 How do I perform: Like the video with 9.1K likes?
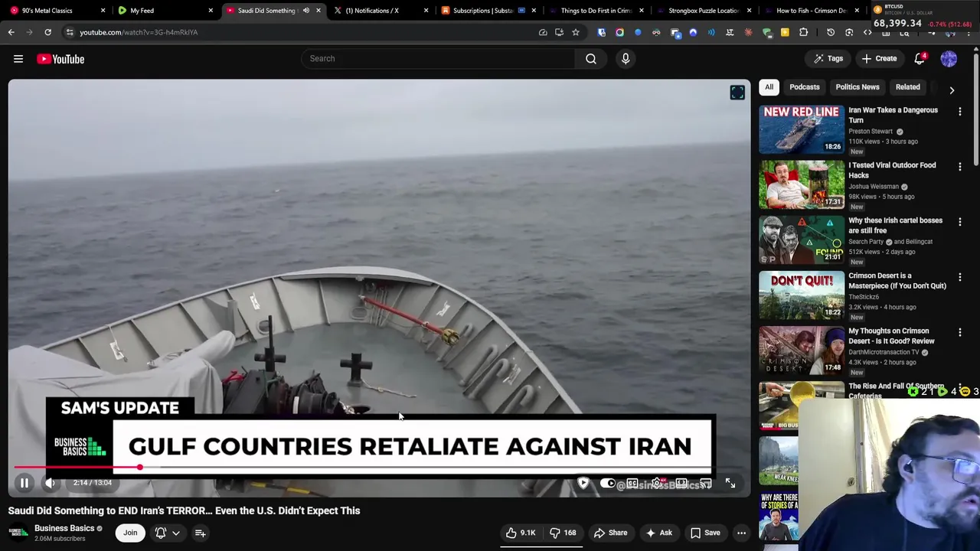pos(521,533)
